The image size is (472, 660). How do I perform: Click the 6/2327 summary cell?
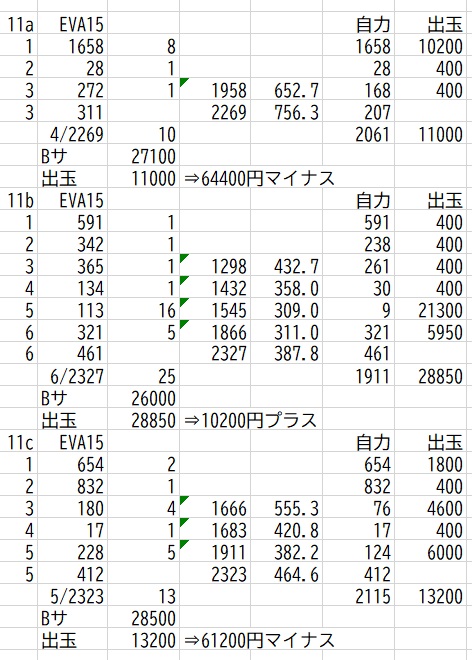(x=72, y=376)
